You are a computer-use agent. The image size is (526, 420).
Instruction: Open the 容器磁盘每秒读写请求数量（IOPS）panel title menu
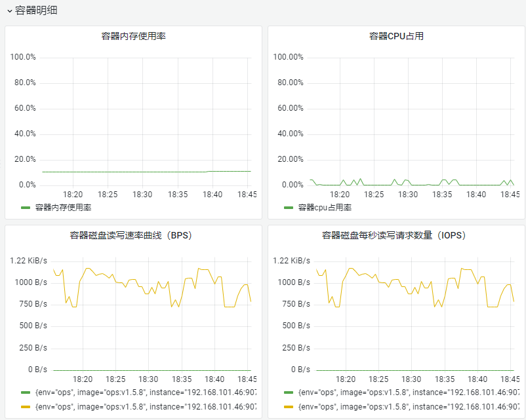point(396,235)
